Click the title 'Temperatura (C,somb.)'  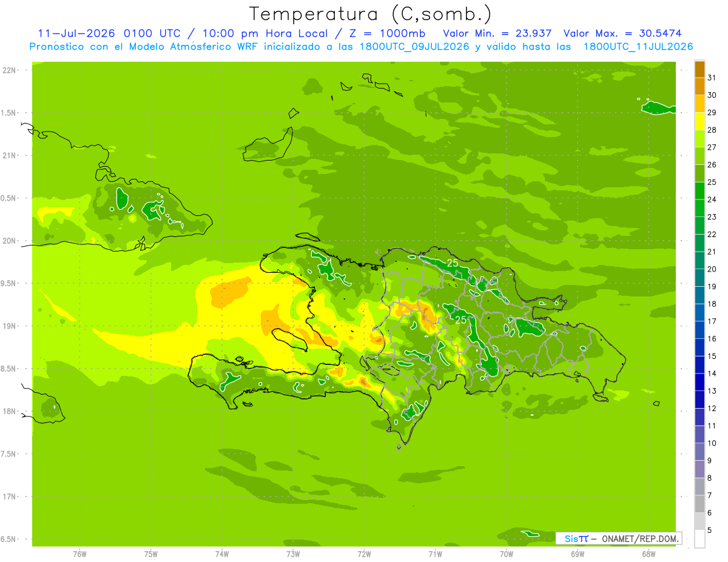[x=371, y=14]
